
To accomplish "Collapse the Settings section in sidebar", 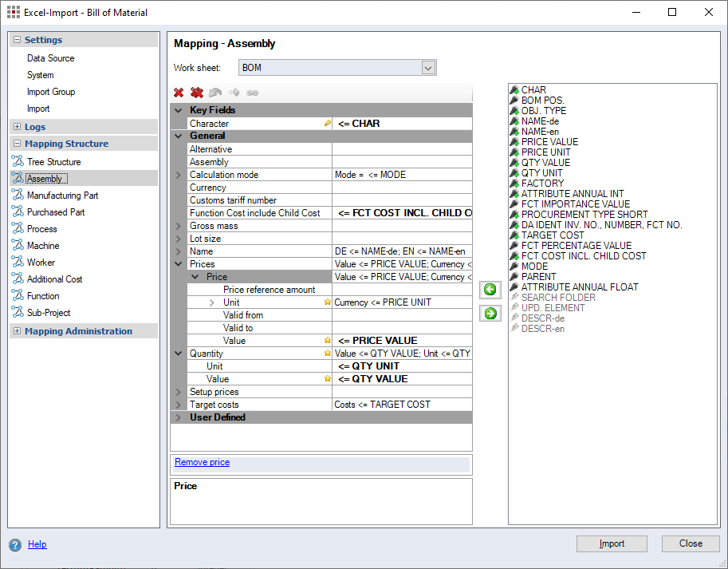I will (x=18, y=40).
